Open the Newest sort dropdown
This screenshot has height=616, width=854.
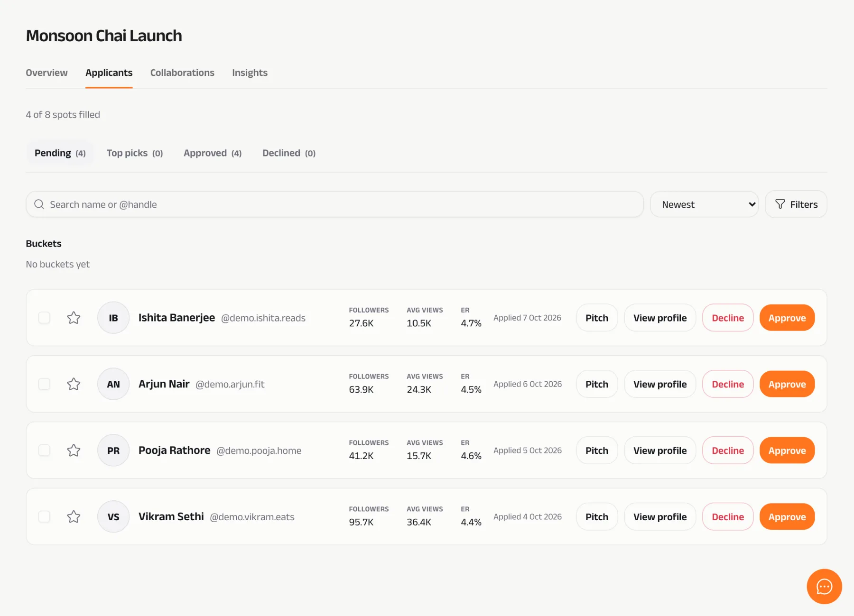pyautogui.click(x=704, y=204)
